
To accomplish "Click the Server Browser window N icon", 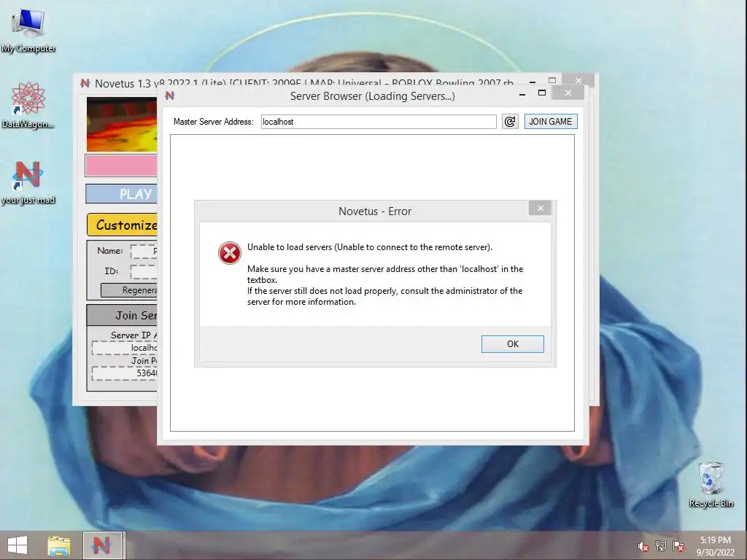I will pos(169,96).
